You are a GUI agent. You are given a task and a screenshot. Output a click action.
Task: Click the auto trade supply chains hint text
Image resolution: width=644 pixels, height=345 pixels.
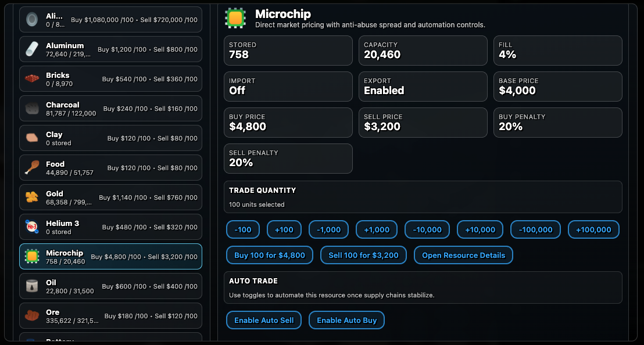tap(331, 295)
